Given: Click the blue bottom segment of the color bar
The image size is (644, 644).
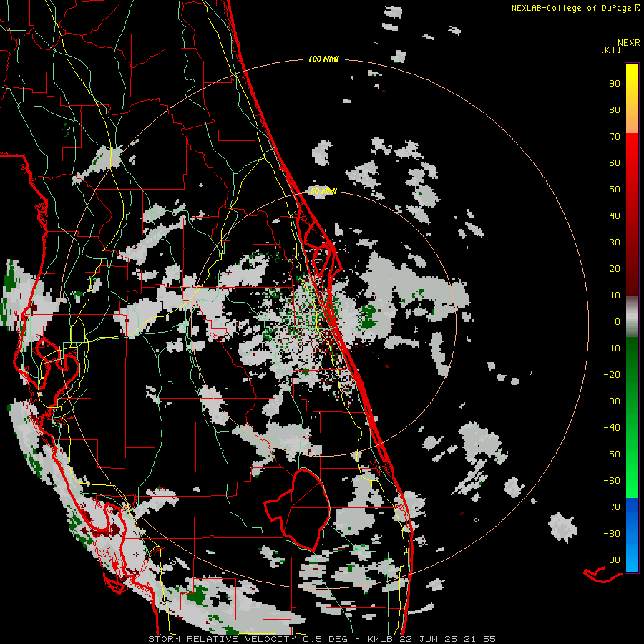Looking at the screenshot, I should (x=632, y=535).
